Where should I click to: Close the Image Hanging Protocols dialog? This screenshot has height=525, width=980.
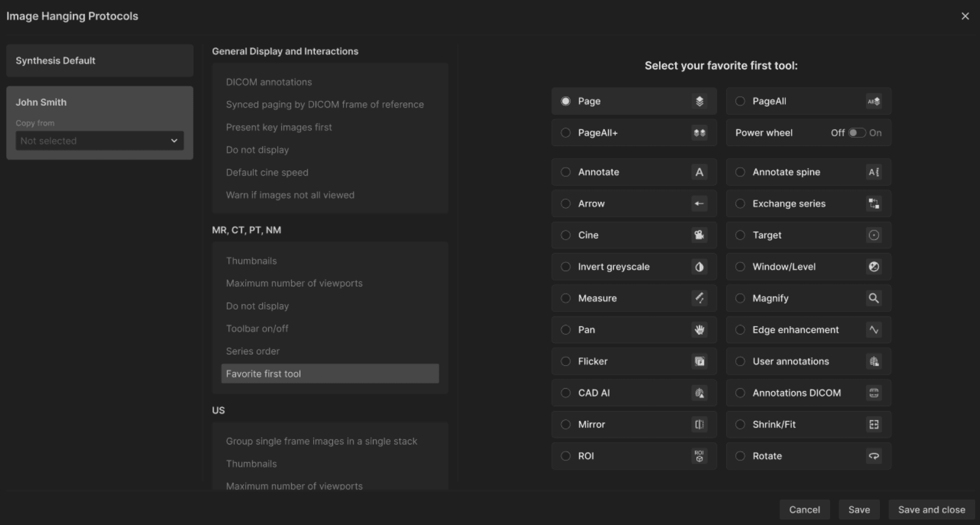tap(965, 16)
